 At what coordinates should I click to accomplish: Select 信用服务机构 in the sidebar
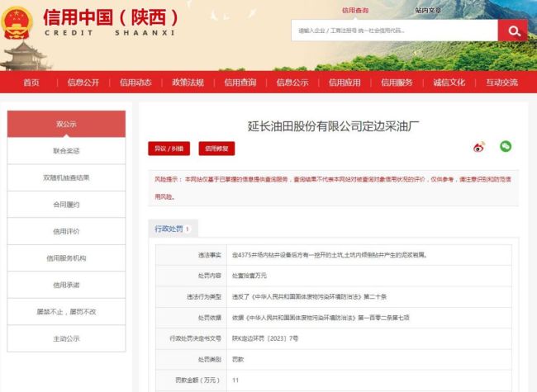tap(66, 258)
